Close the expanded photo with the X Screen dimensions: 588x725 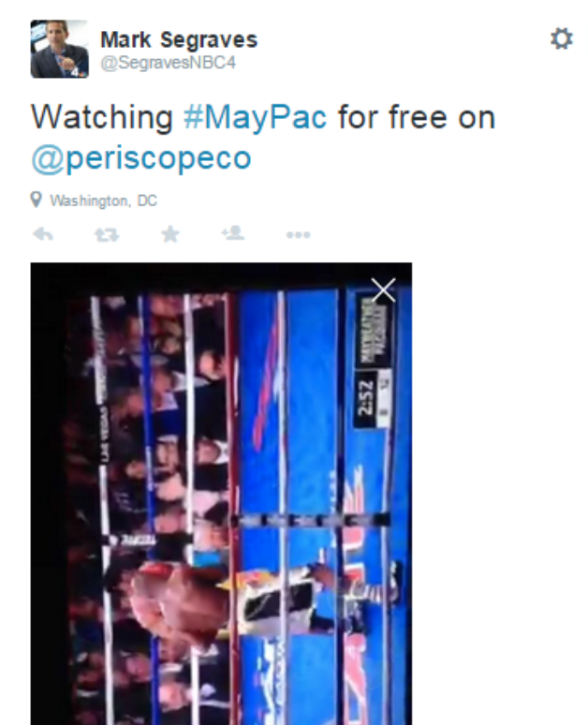pyautogui.click(x=383, y=290)
